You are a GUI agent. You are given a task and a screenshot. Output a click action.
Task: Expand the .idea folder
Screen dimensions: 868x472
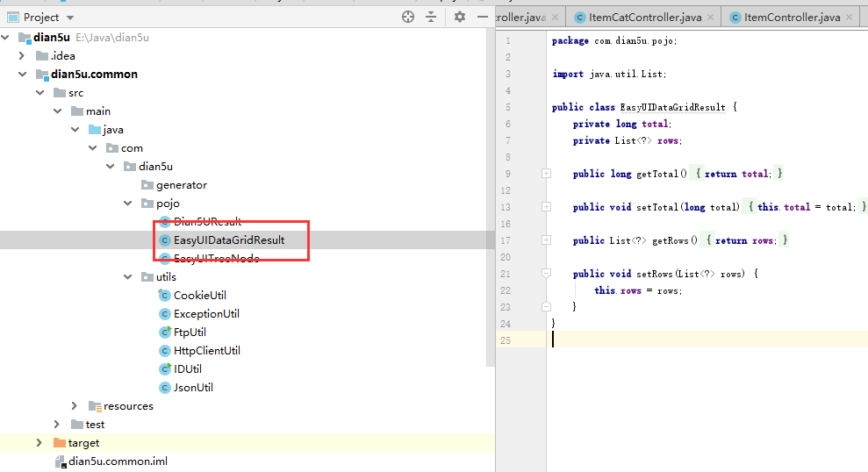click(x=22, y=55)
